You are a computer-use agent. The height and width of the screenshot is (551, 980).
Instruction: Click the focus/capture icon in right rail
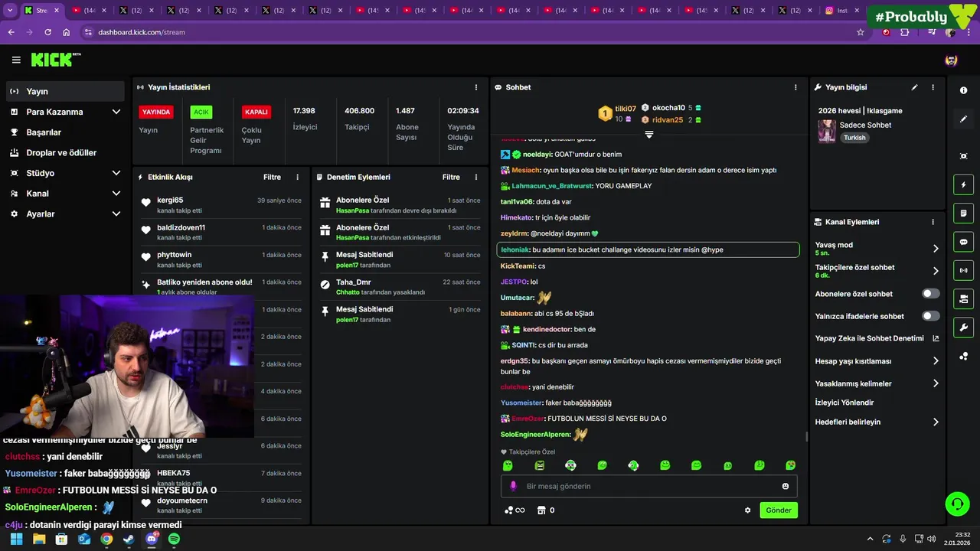click(963, 156)
